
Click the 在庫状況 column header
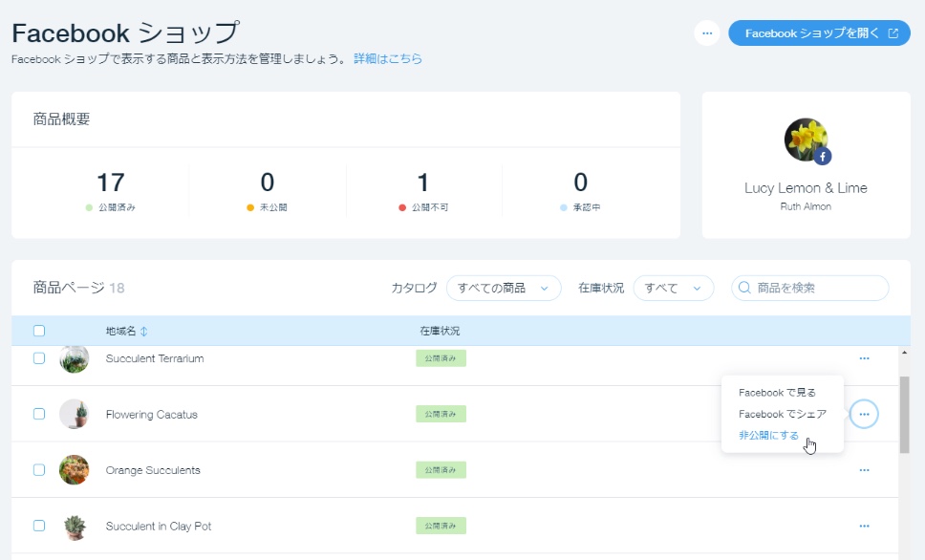(440, 331)
